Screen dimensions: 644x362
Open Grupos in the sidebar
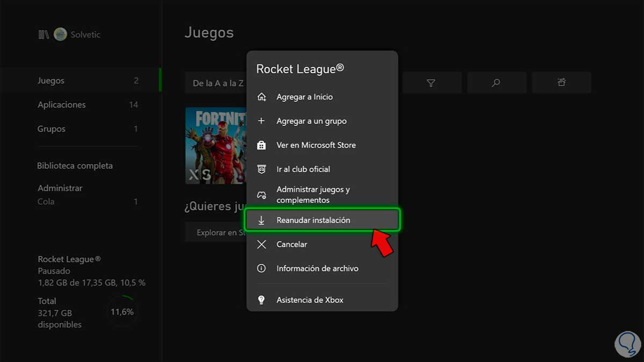coord(80,129)
